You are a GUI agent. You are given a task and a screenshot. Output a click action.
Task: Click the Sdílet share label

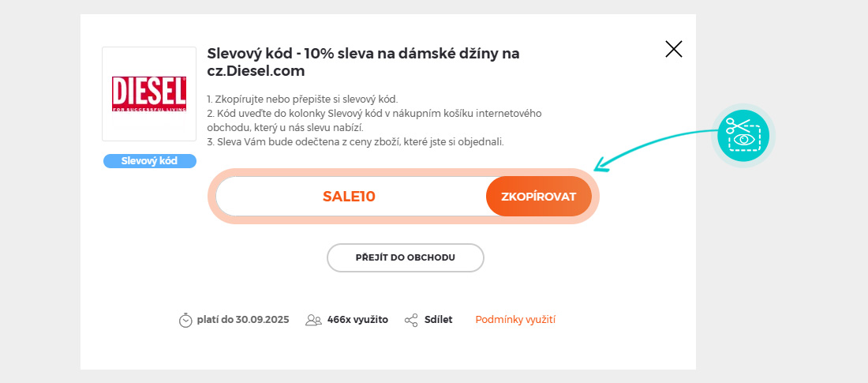[438, 320]
